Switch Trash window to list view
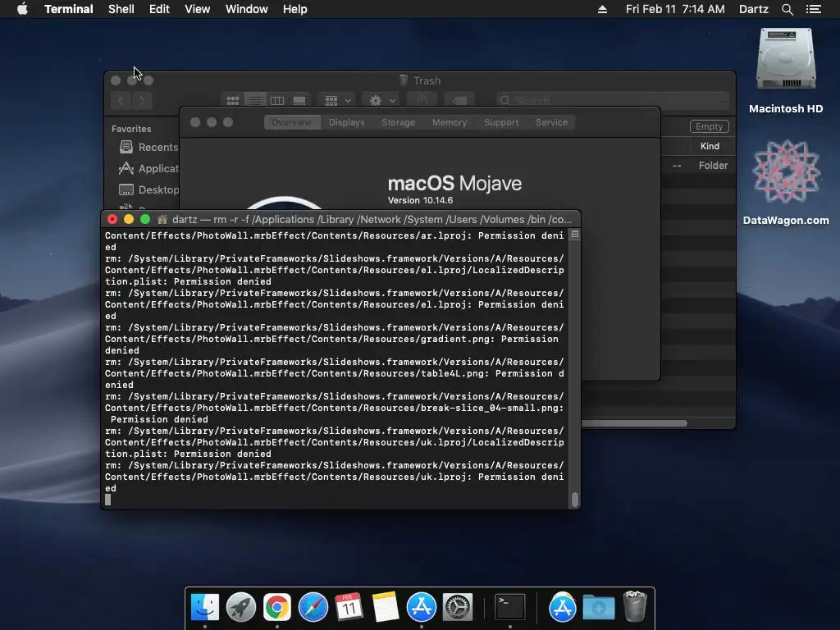This screenshot has height=630, width=840. [255, 100]
